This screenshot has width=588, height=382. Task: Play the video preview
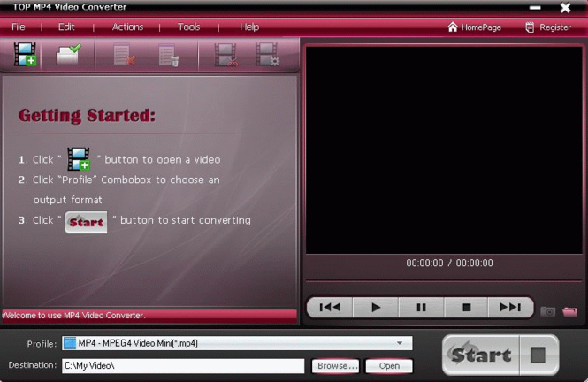click(376, 308)
